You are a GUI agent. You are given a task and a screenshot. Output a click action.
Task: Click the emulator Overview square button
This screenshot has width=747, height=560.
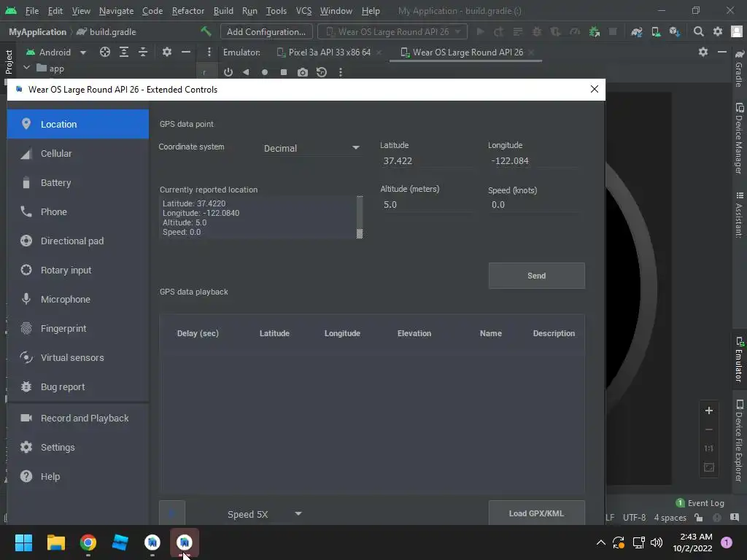(284, 72)
